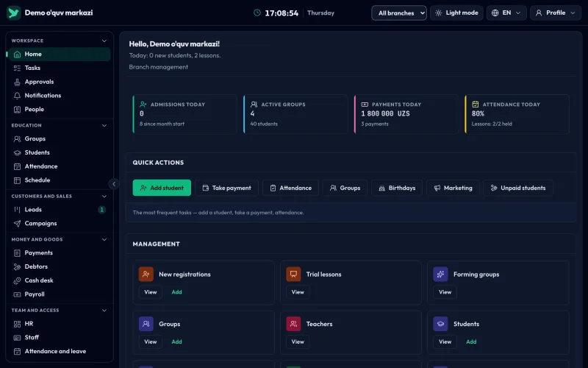The width and height of the screenshot is (588, 368).
Task: Open the Groups quick action
Action: coord(345,188)
